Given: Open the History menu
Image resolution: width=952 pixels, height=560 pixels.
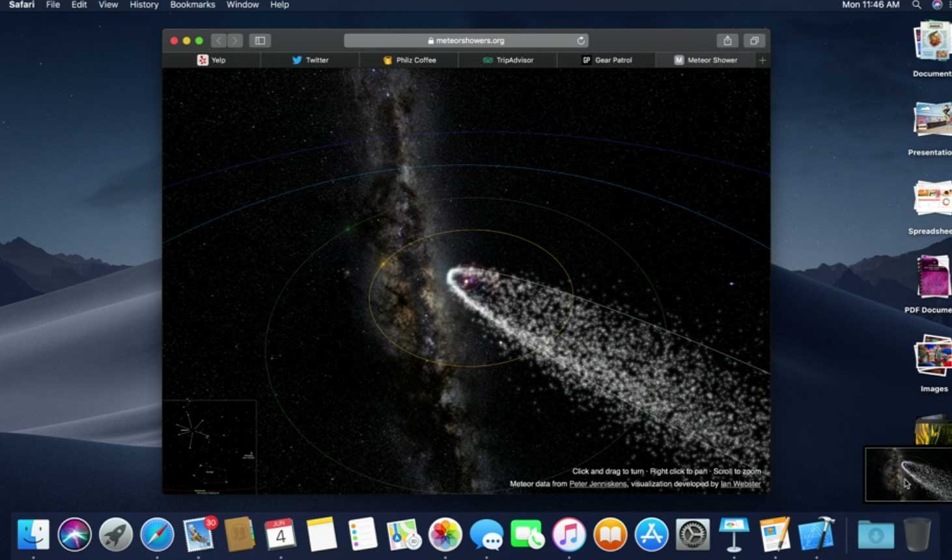Looking at the screenshot, I should 144,5.
